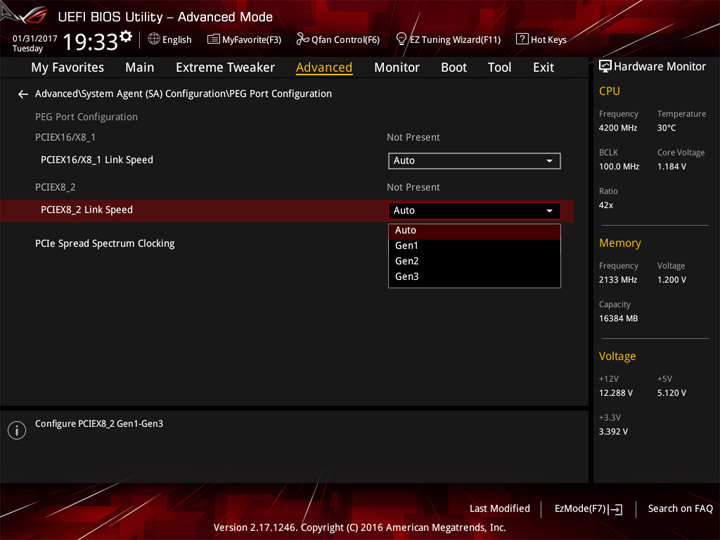Open the Boot tab
The width and height of the screenshot is (720, 540).
coord(454,68)
